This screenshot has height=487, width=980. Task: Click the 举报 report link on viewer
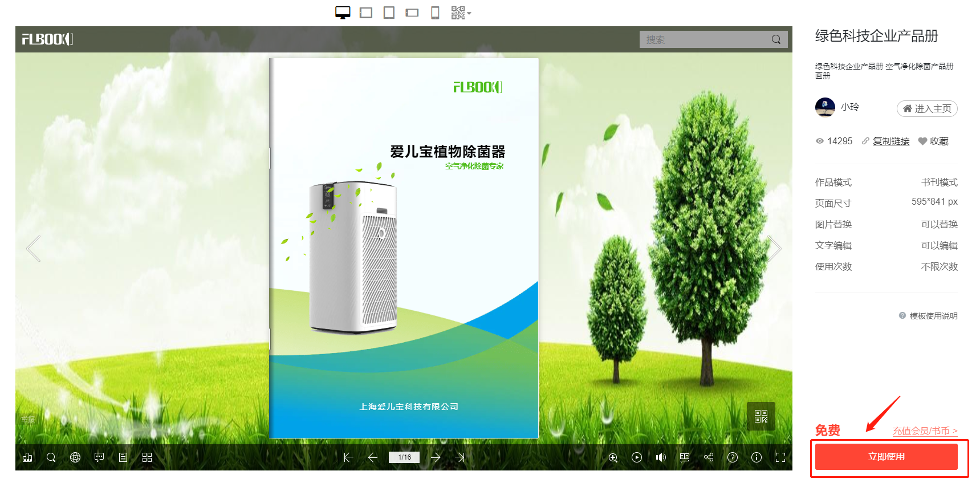(x=28, y=419)
